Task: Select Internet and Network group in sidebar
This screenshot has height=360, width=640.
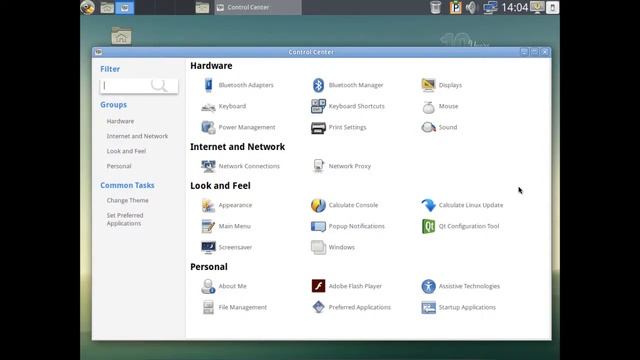Action: tap(137, 136)
